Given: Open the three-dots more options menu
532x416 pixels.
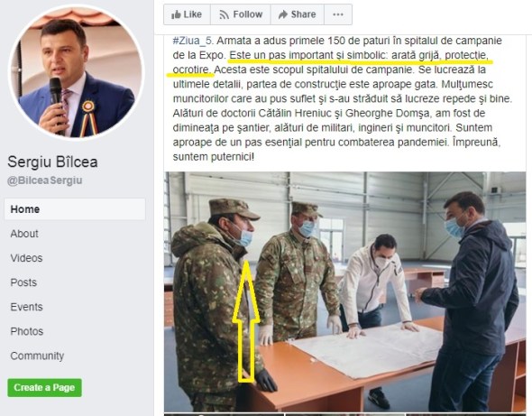Looking at the screenshot, I should pos(338,14).
